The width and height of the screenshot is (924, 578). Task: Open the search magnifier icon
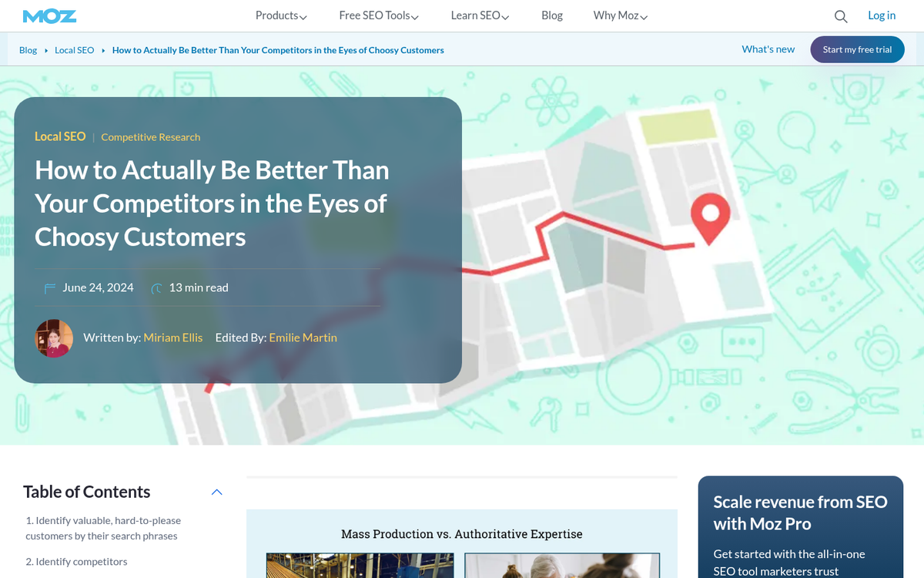840,15
